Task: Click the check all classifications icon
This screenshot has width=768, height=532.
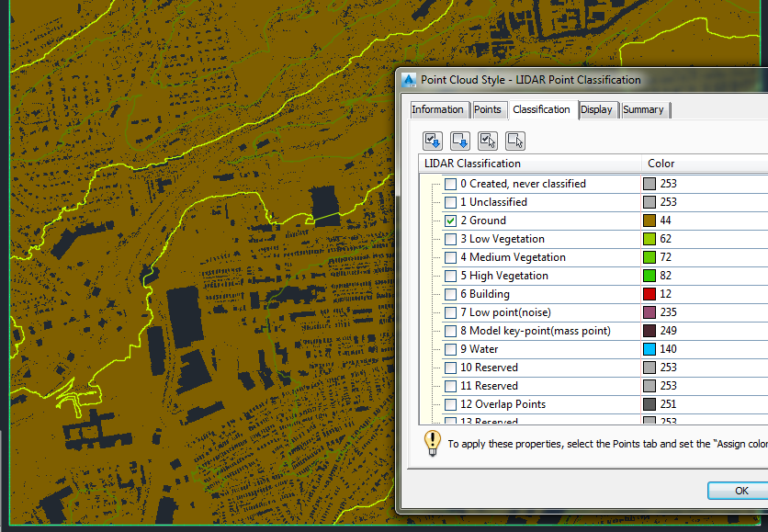Action: tap(432, 140)
